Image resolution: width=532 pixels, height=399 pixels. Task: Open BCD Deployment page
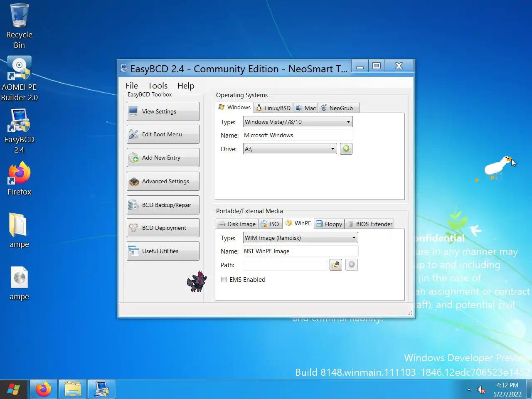point(163,228)
